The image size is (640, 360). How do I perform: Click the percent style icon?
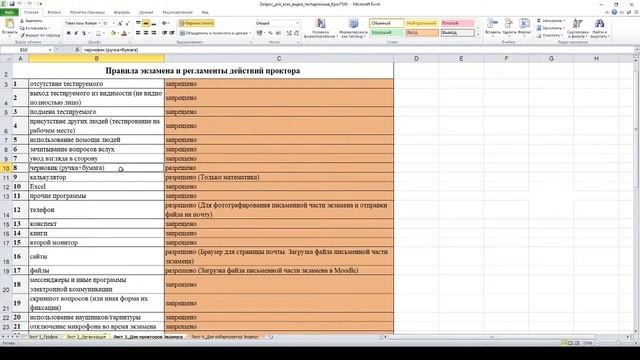coord(270,33)
